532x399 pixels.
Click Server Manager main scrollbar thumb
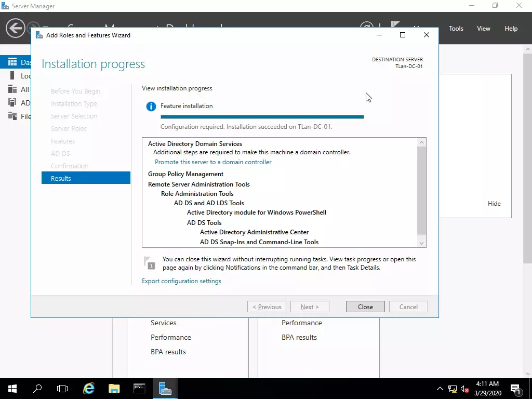tap(528, 158)
